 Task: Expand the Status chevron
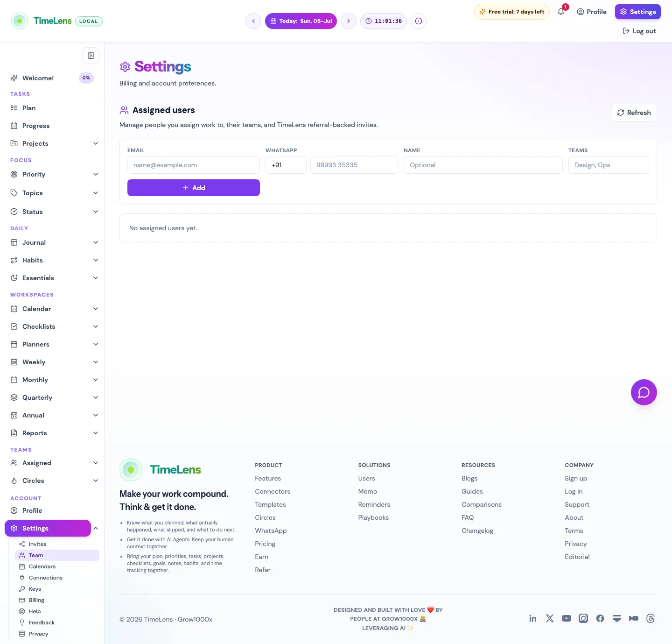[x=96, y=212]
